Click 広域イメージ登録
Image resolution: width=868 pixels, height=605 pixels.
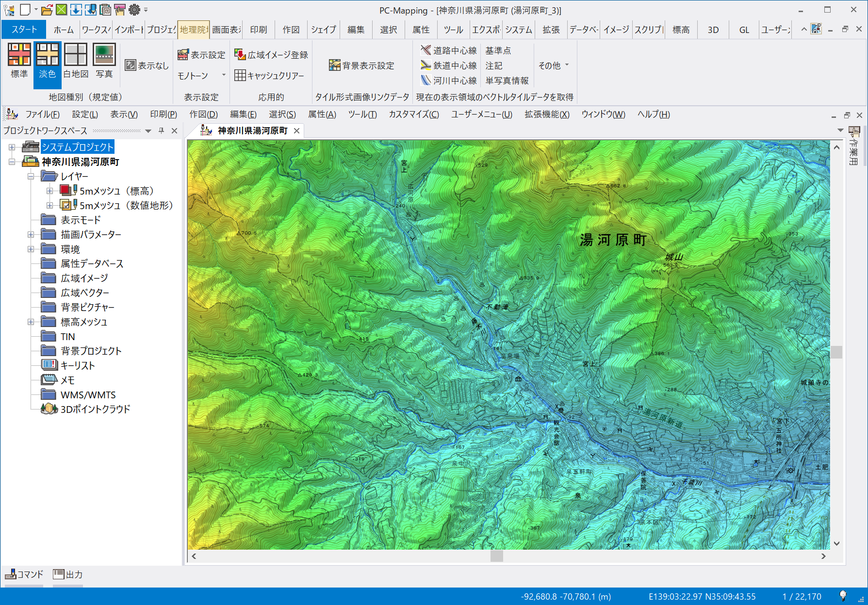click(x=271, y=55)
